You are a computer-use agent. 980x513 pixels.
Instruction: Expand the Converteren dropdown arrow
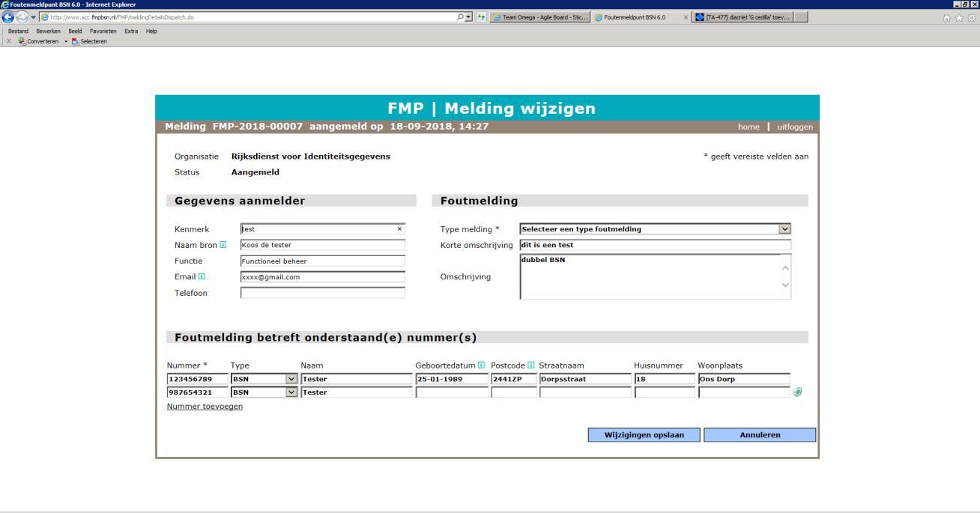tap(66, 41)
